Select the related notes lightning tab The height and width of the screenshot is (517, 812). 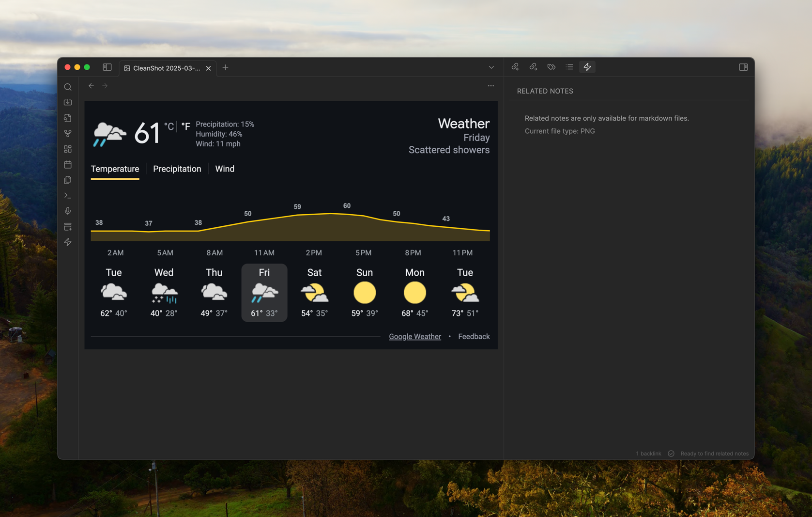[587, 67]
